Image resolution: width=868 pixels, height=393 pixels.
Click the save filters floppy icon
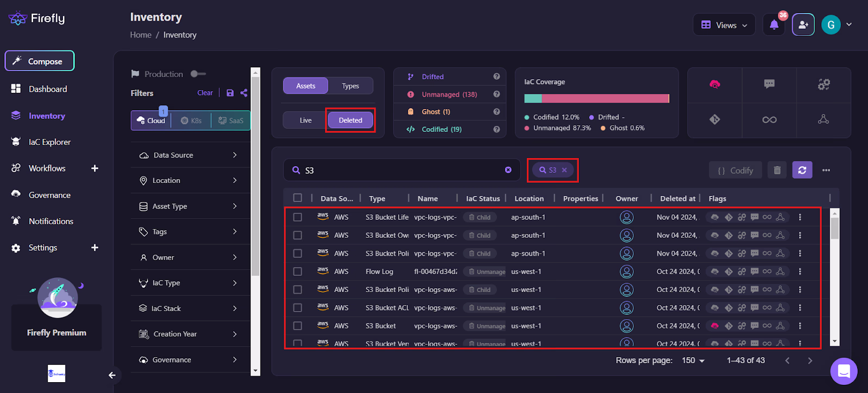230,93
